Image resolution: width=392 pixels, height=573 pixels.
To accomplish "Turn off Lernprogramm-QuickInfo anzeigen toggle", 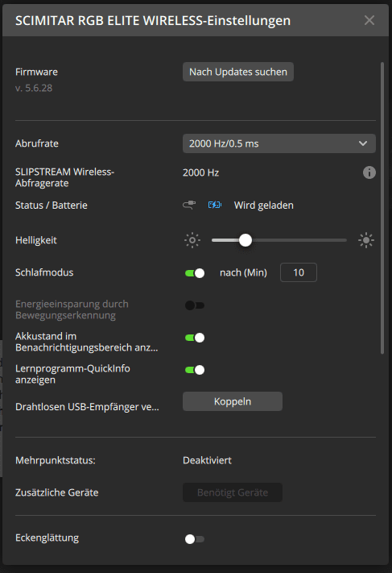I will (195, 370).
